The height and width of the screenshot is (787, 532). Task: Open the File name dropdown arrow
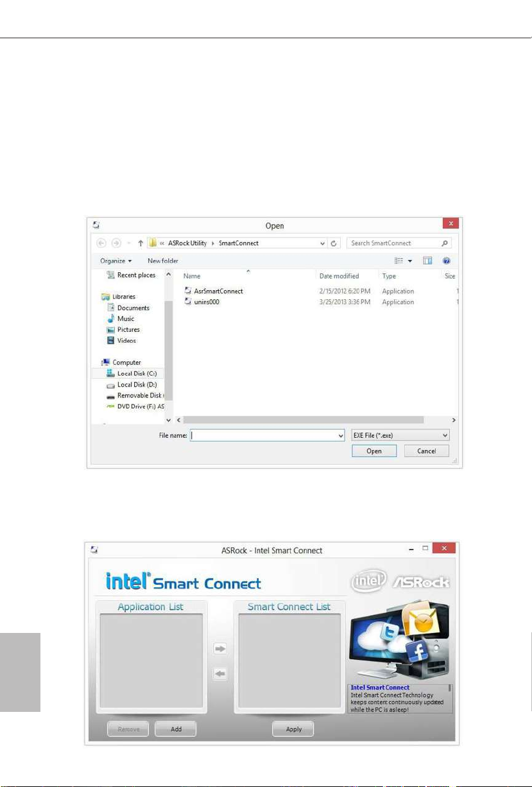point(340,435)
